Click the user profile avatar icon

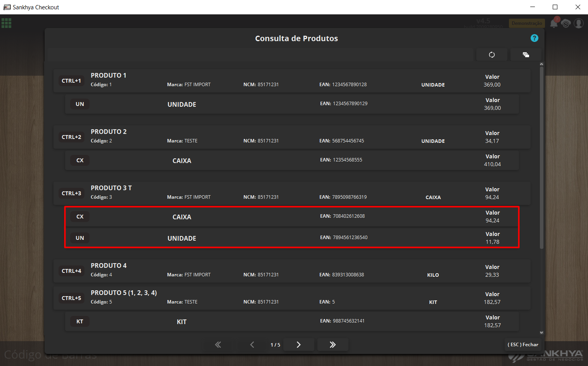click(x=579, y=23)
